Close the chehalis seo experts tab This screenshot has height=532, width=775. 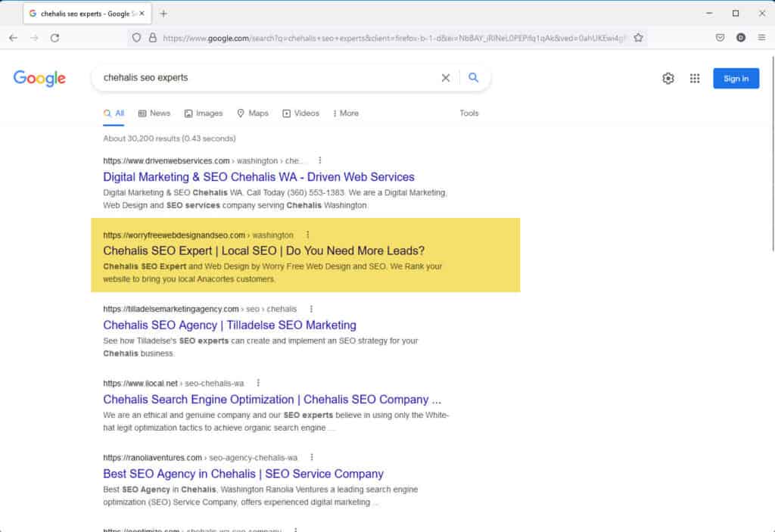(142, 14)
